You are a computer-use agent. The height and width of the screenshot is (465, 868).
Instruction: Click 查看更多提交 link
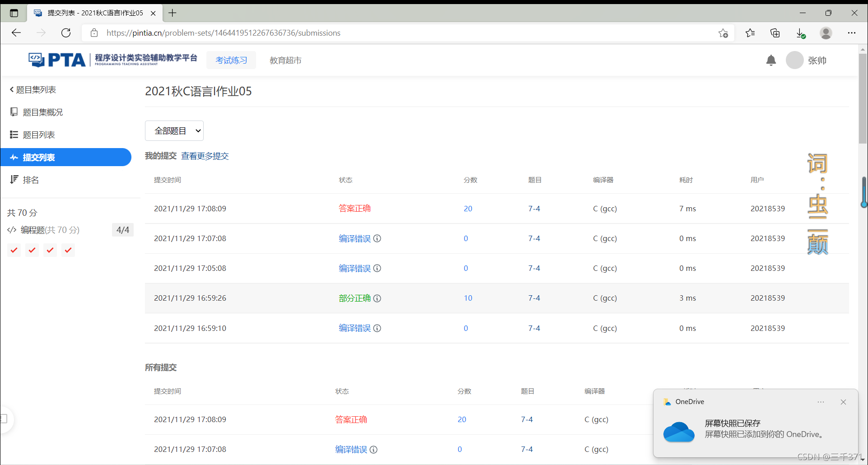[205, 156]
